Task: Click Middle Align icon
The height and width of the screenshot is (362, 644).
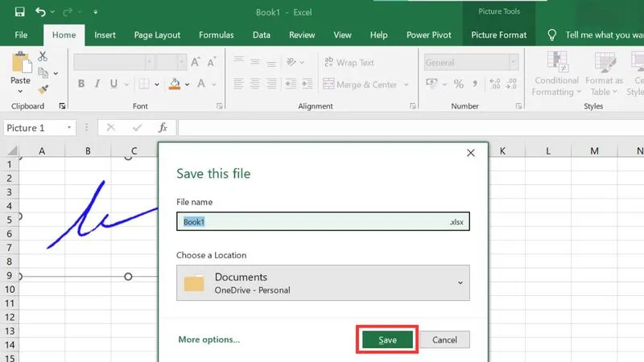Action: [255, 62]
